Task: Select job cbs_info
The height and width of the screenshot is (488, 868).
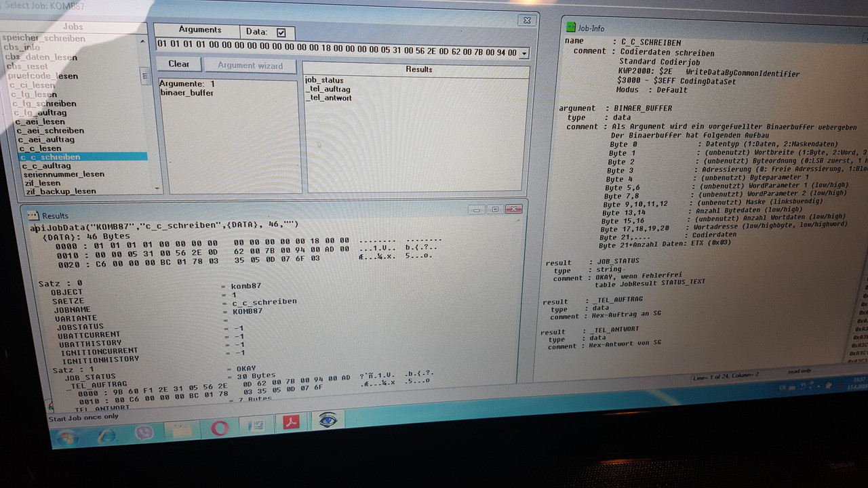Action: click(x=23, y=47)
